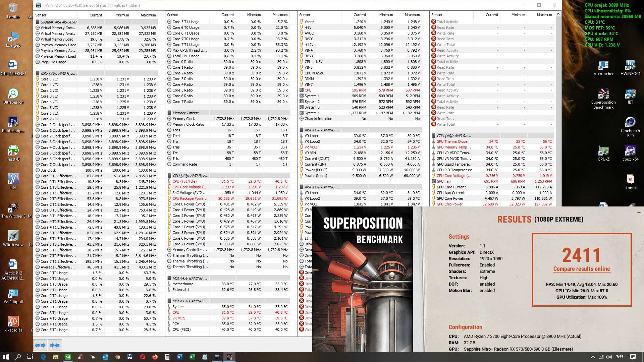Select the Command Rate timing row

point(228,164)
